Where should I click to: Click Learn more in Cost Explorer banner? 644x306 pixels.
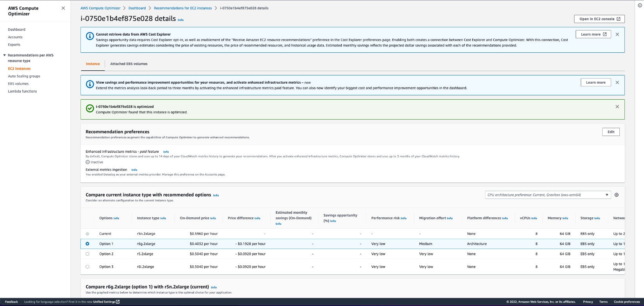point(593,34)
